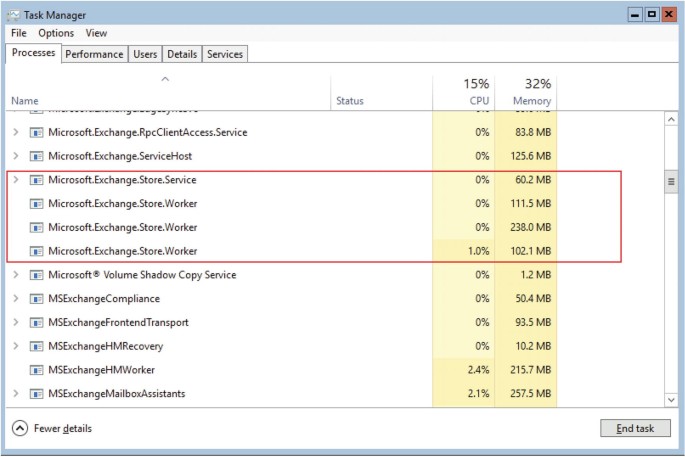Click the Microsoft.Exchange.RpcClientAccess.Service process icon
Screen dimensions: 685x457
pyautogui.click(x=36, y=132)
